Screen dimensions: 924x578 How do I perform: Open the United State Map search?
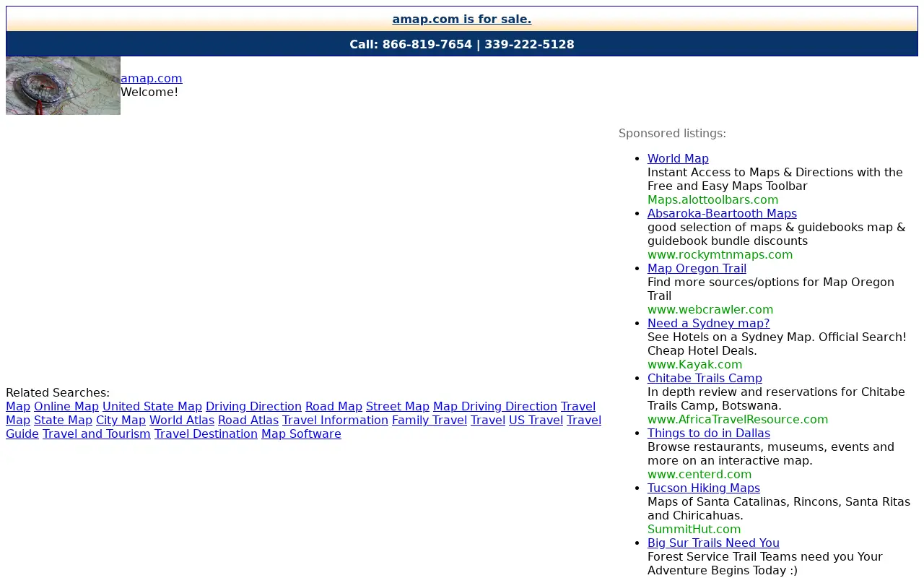tap(152, 406)
